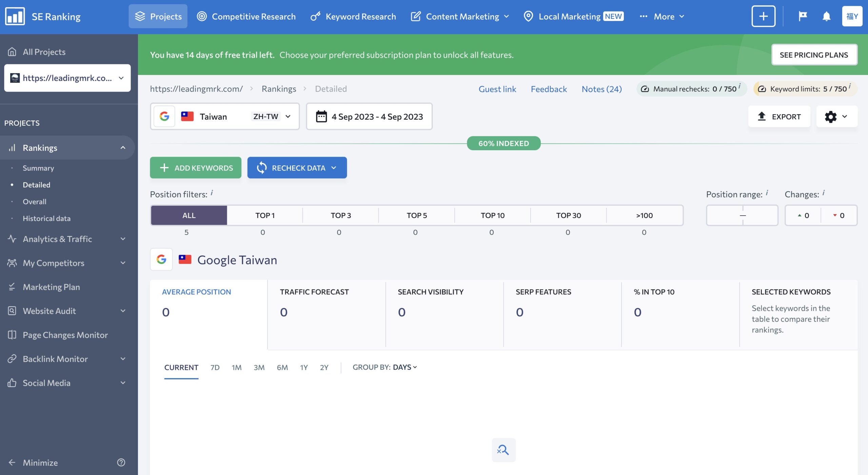Expand Analytics & Traffic section
The image size is (868, 475).
pos(67,239)
